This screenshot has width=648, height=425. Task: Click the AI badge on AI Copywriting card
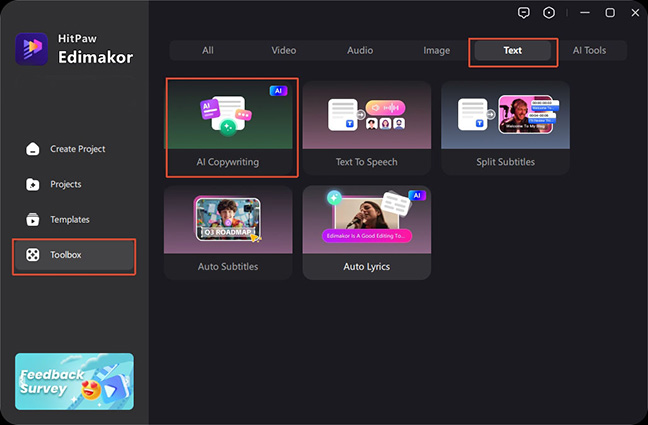[x=279, y=91]
